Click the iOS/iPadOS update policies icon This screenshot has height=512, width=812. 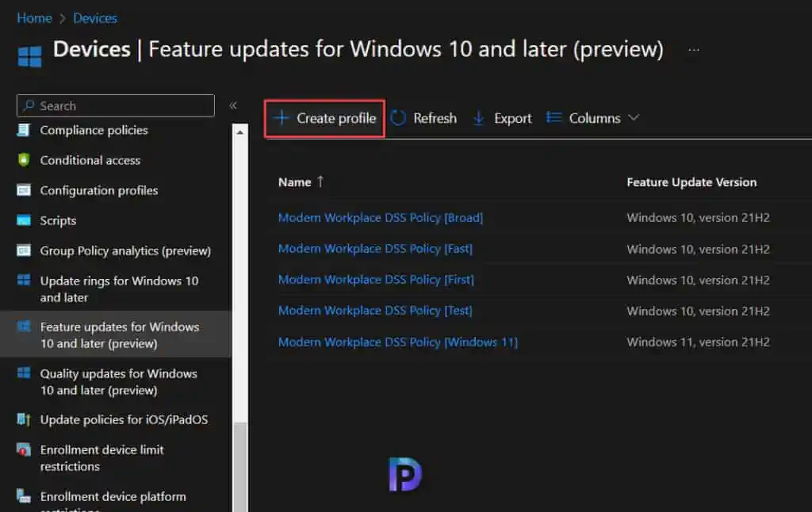pyautogui.click(x=23, y=418)
